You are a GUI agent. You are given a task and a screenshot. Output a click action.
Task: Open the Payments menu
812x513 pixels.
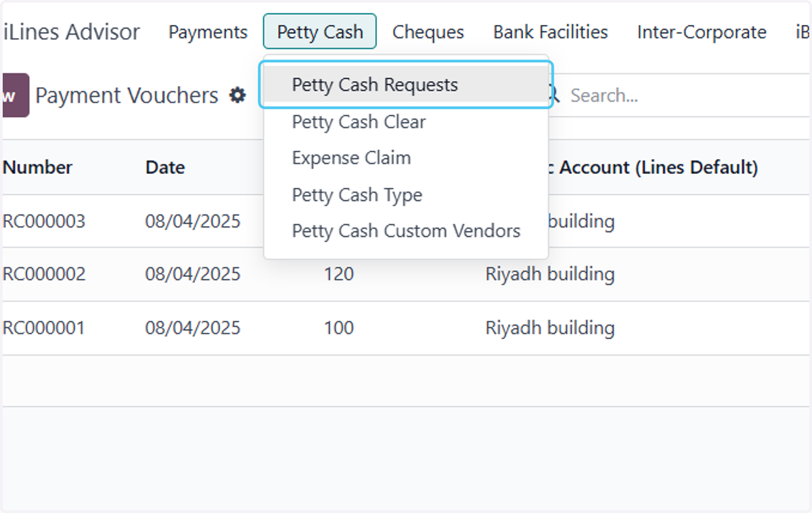(x=208, y=32)
